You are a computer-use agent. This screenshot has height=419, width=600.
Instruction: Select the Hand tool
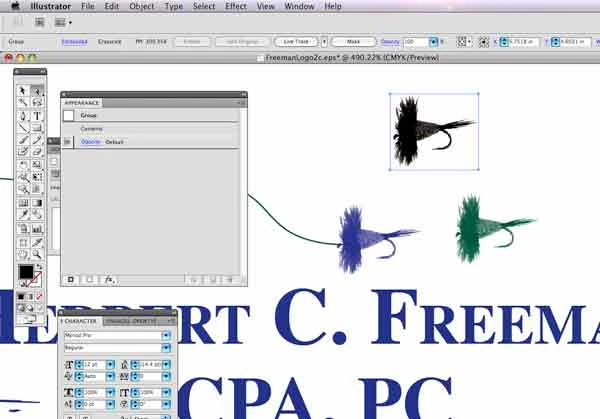coord(23,254)
